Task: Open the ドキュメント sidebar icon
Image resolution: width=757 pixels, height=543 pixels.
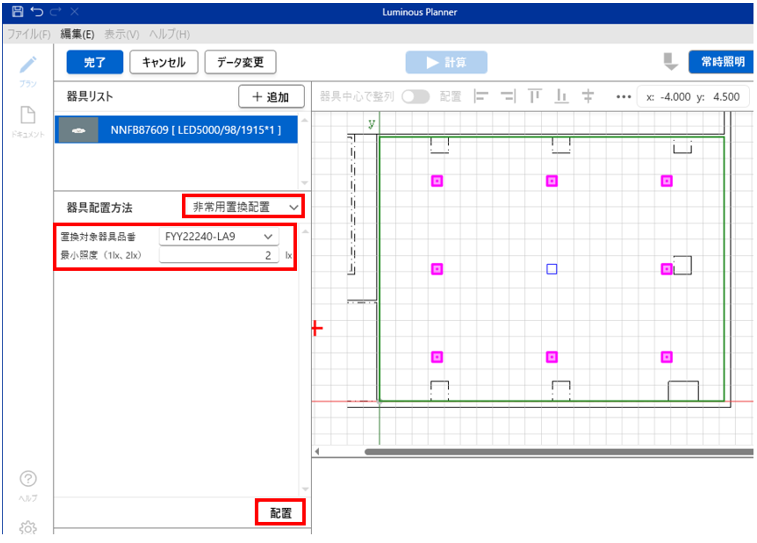Action: pos(28,116)
